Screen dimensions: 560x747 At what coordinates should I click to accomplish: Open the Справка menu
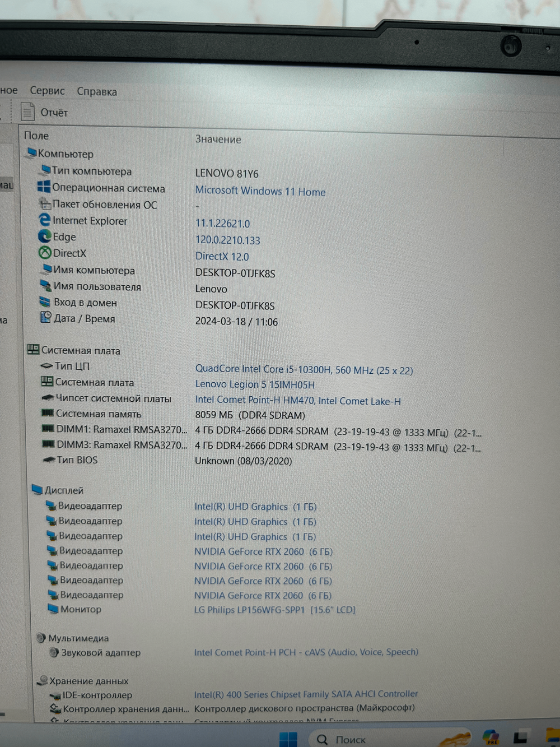[96, 91]
